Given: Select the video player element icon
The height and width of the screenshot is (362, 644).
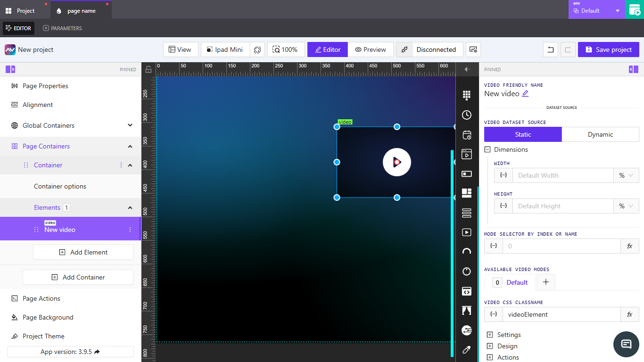Looking at the screenshot, I should click(x=466, y=232).
